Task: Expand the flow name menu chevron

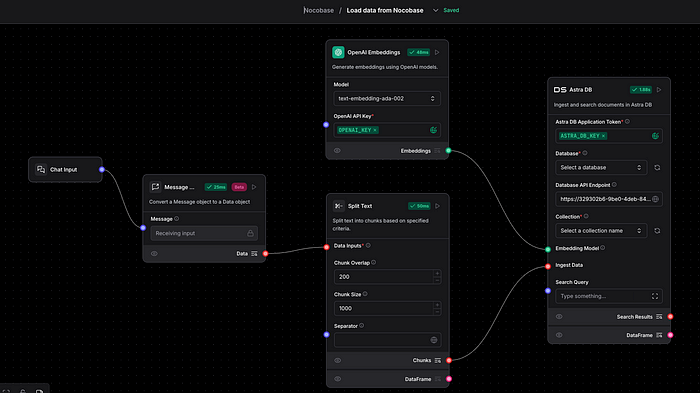Action: coord(435,10)
